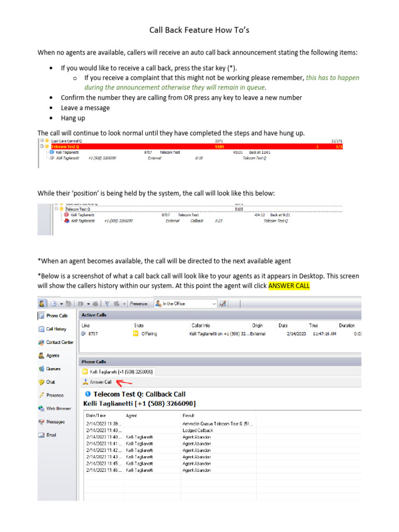Click the agent icon at the toolbar's left end

(42, 303)
